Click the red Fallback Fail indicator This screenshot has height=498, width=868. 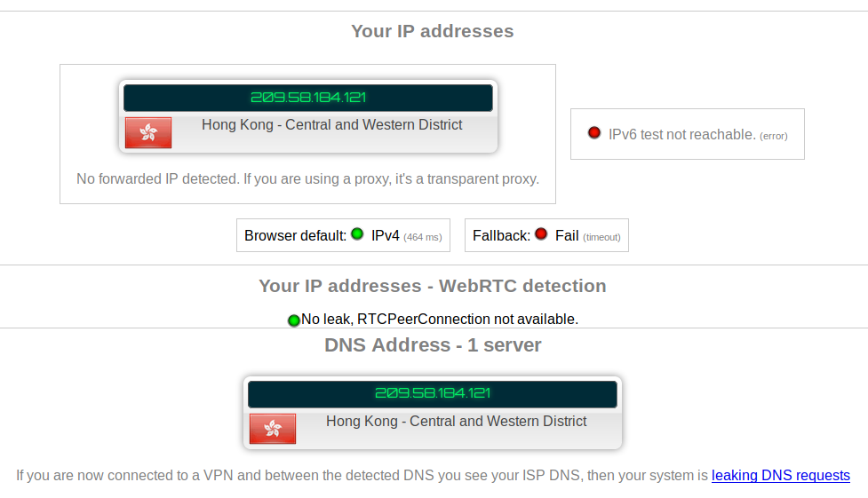tap(541, 234)
